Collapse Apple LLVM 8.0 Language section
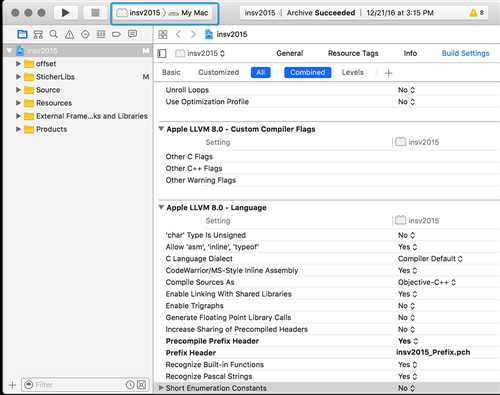The image size is (500, 395). [161, 207]
